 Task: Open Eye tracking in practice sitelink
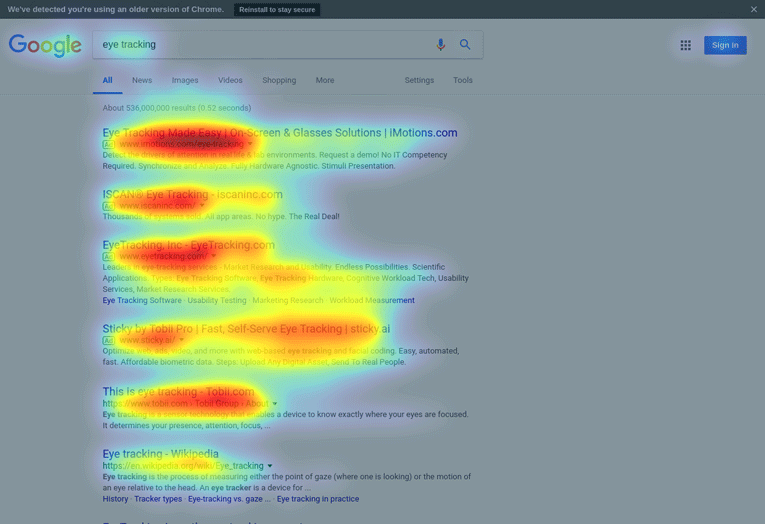coord(318,499)
